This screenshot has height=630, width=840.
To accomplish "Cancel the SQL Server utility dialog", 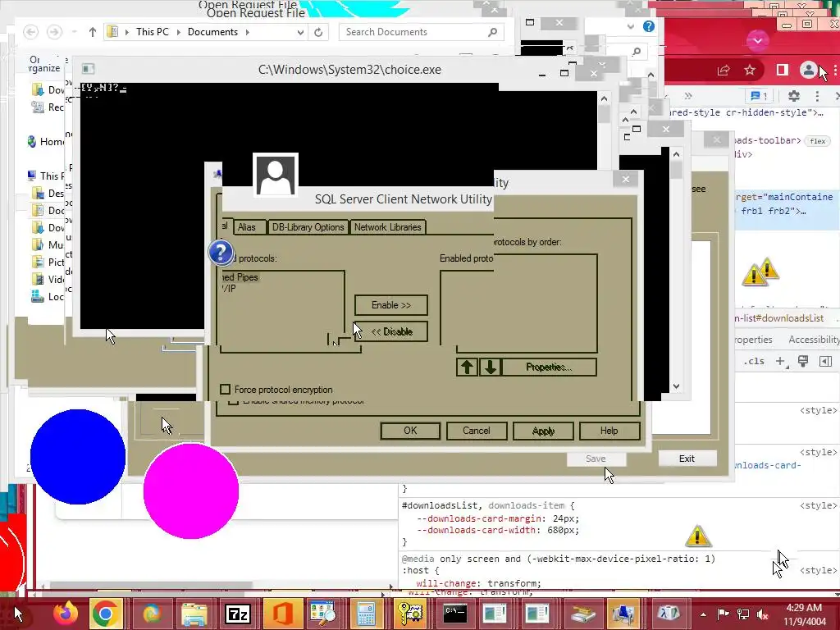I will 477,431.
